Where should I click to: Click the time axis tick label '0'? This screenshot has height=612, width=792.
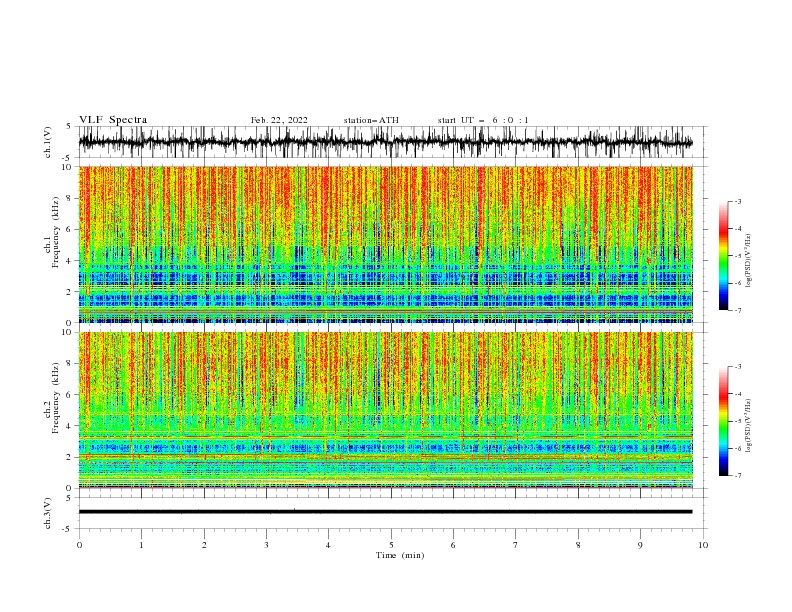pos(79,545)
